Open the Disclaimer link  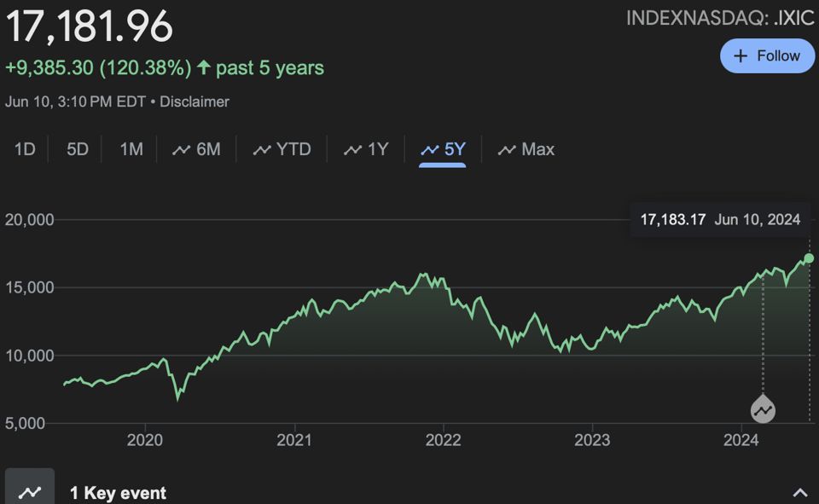[195, 101]
